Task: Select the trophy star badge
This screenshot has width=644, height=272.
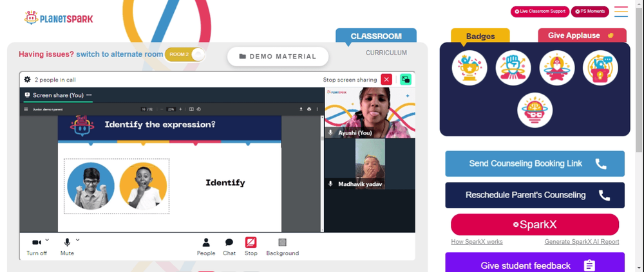Action: pos(469,68)
